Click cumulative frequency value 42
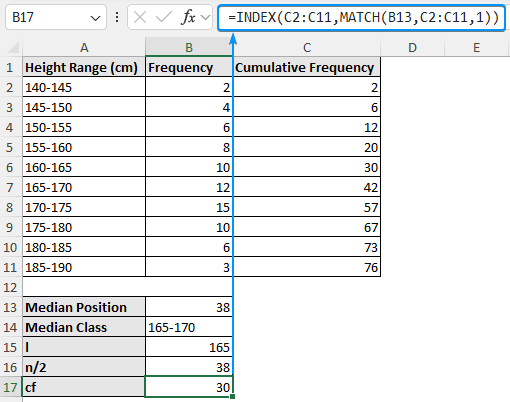 [307, 187]
